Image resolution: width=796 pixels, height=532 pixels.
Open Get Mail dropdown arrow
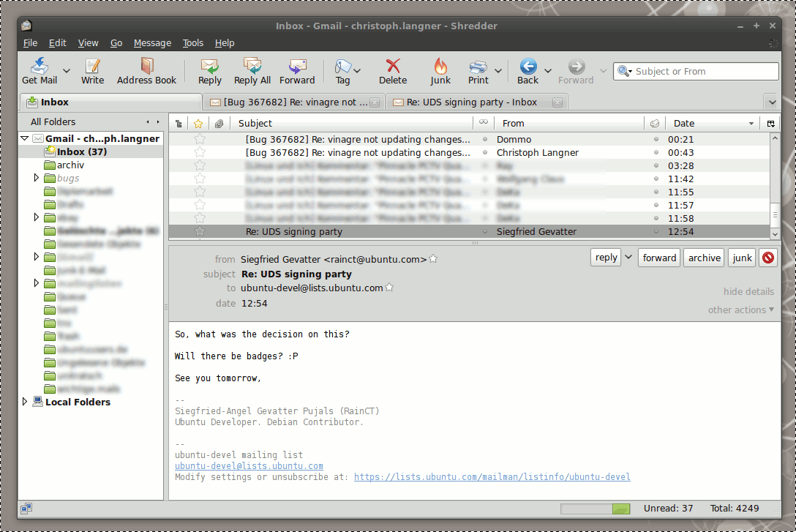tap(67, 70)
